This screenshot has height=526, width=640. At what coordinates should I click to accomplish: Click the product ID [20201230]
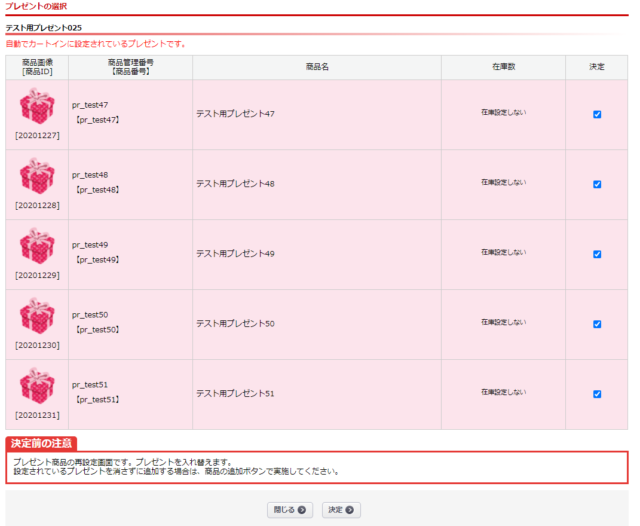click(x=37, y=345)
